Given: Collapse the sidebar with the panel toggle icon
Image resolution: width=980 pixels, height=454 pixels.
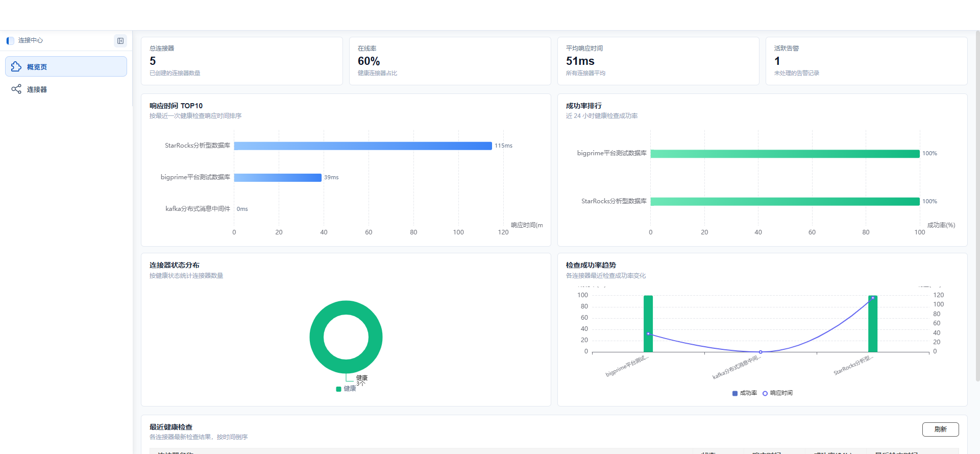Looking at the screenshot, I should (120, 41).
